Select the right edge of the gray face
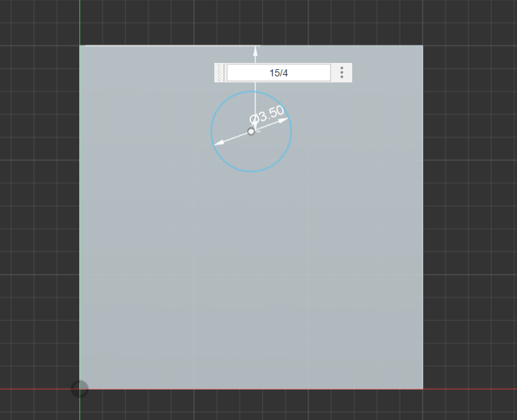The width and height of the screenshot is (517, 420). 423,212
